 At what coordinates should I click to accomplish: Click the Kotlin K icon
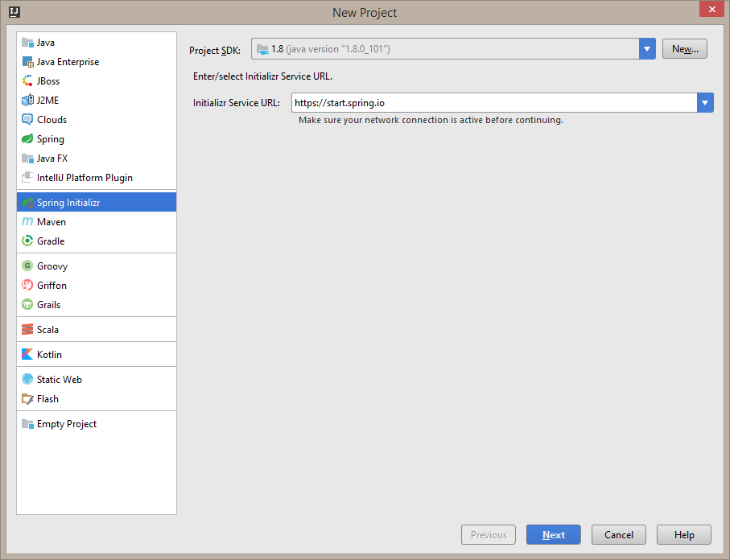[x=27, y=354]
